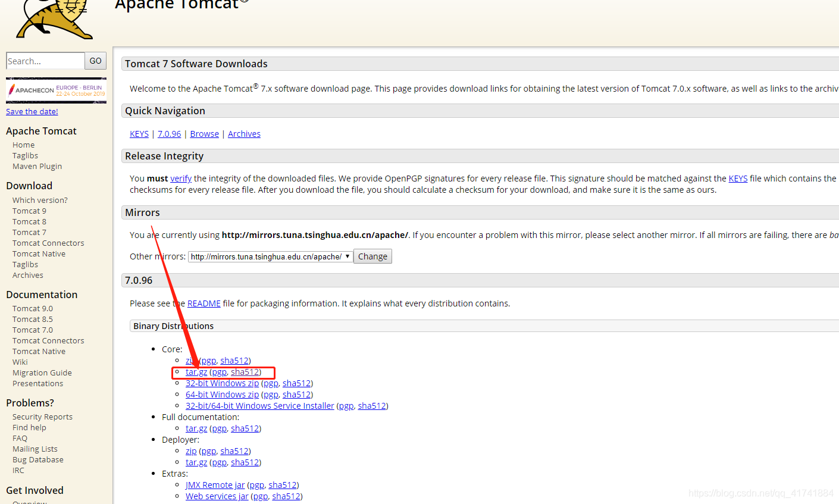Screen dimensions: 839x504
Task: Open Presentations sidebar link
Action: tap(37, 383)
